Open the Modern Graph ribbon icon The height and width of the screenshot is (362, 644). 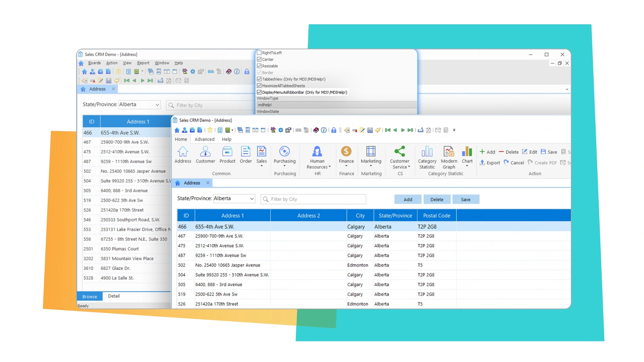[449, 157]
